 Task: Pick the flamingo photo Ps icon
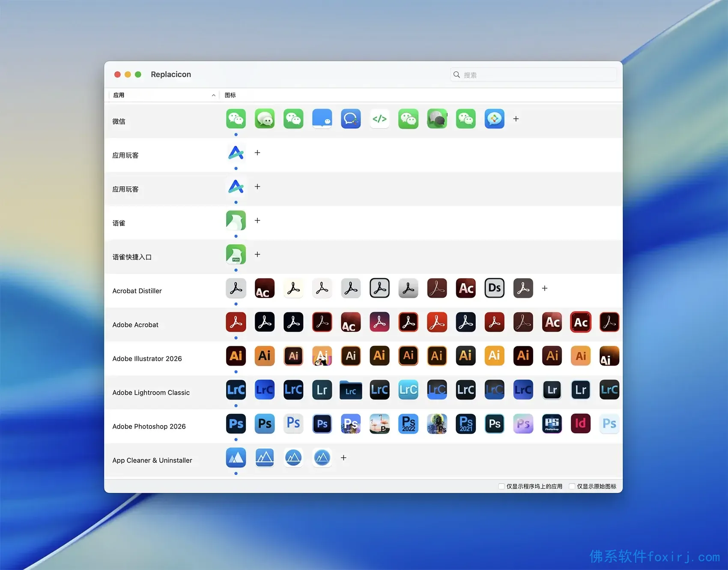click(379, 423)
